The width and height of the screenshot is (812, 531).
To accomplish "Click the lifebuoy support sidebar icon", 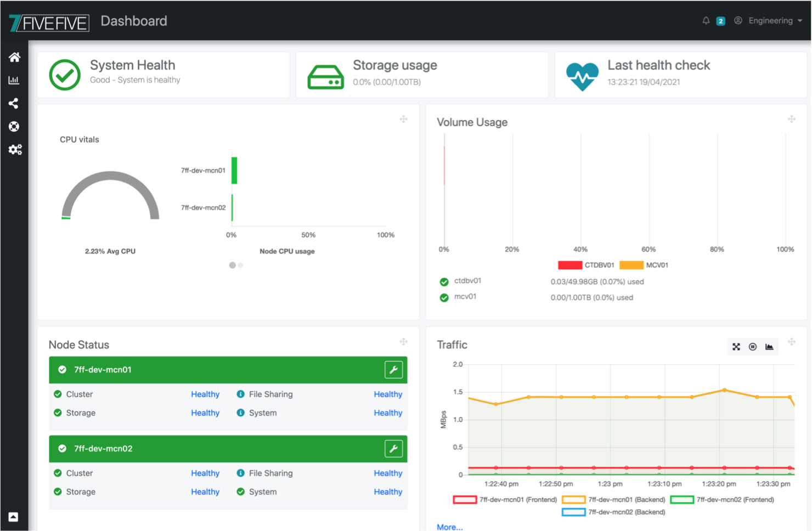I will (14, 126).
